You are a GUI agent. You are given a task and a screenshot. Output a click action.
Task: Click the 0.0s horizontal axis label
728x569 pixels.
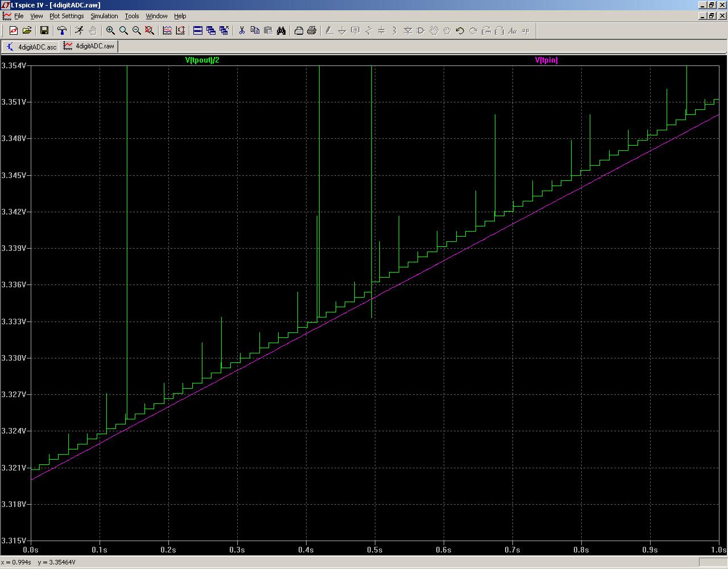coord(30,550)
